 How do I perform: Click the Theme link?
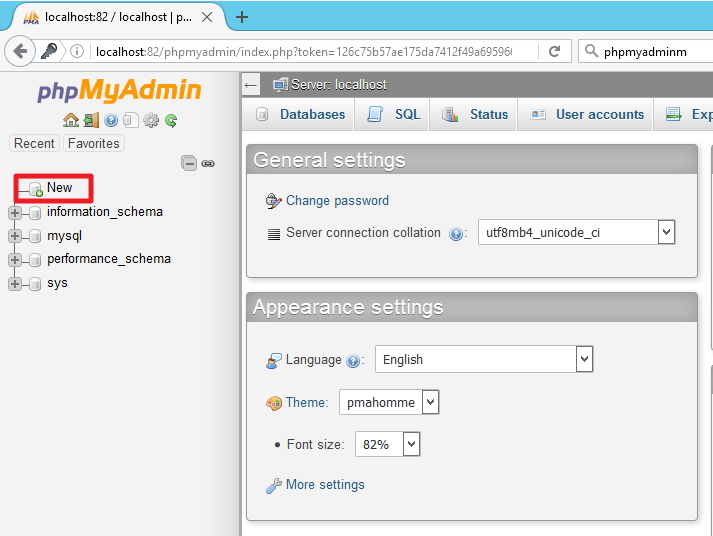(x=307, y=402)
